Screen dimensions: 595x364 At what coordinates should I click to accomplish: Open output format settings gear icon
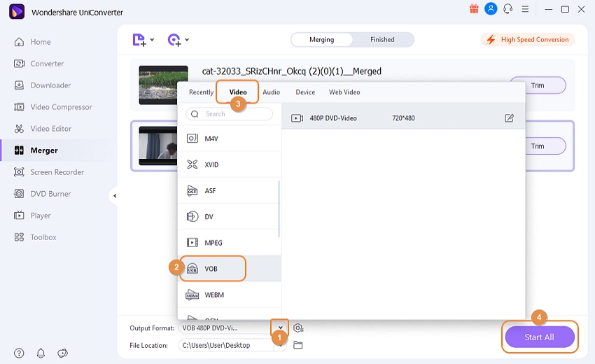click(298, 328)
